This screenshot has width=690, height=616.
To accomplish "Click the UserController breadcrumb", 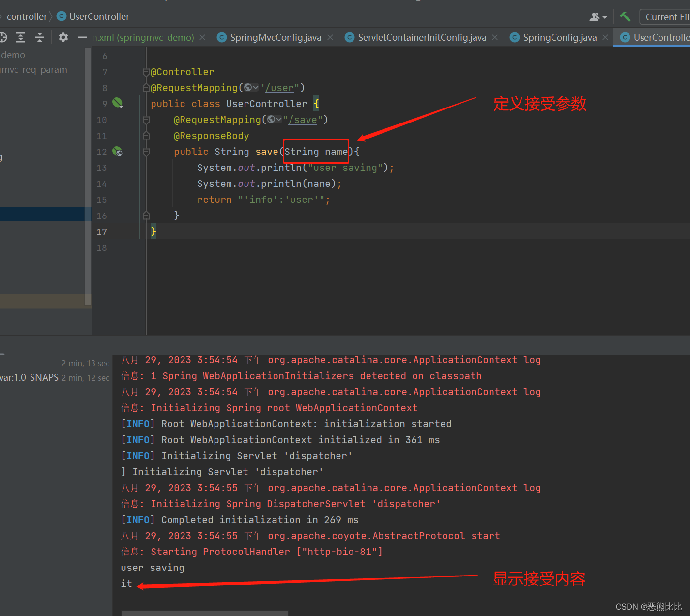I will 93,16.
